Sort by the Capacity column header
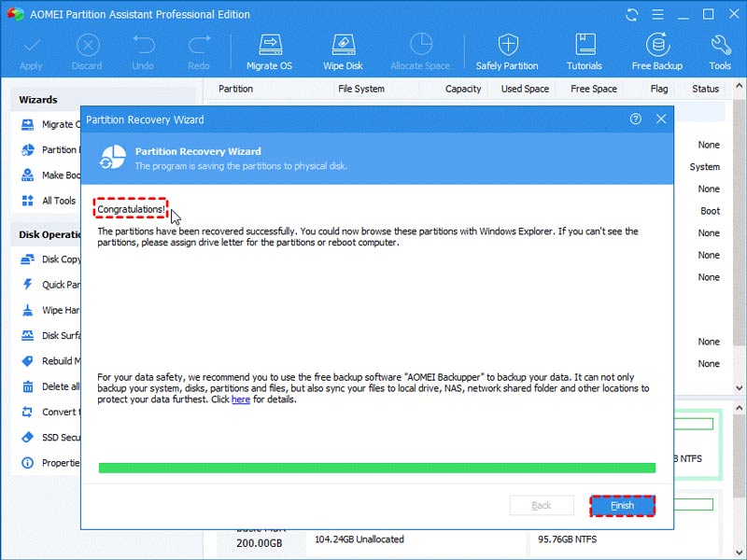Screen dimensions: 747x560 point(463,89)
